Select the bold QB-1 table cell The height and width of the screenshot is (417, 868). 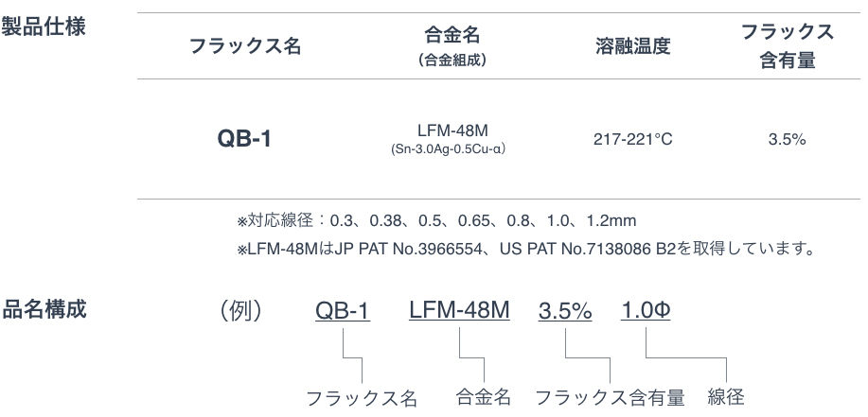pyautogui.click(x=244, y=138)
